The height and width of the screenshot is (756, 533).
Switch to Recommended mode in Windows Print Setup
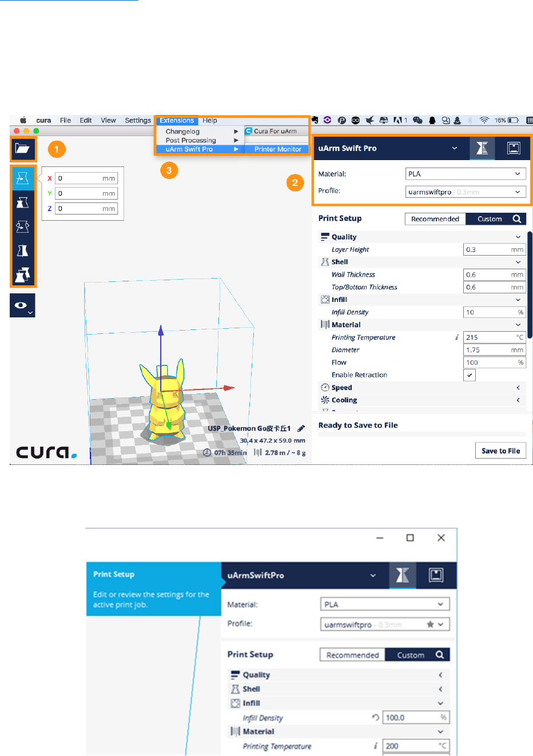point(353,655)
